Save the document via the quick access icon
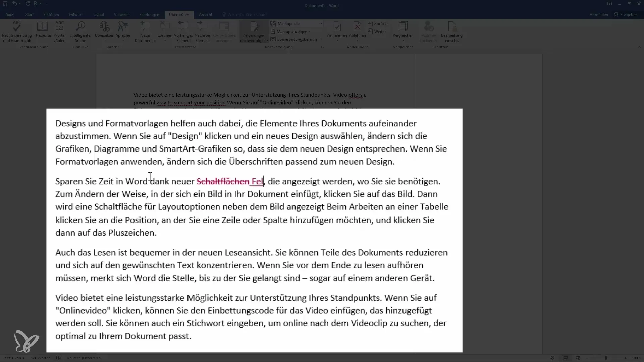Image resolution: width=644 pixels, height=362 pixels. 5,4
